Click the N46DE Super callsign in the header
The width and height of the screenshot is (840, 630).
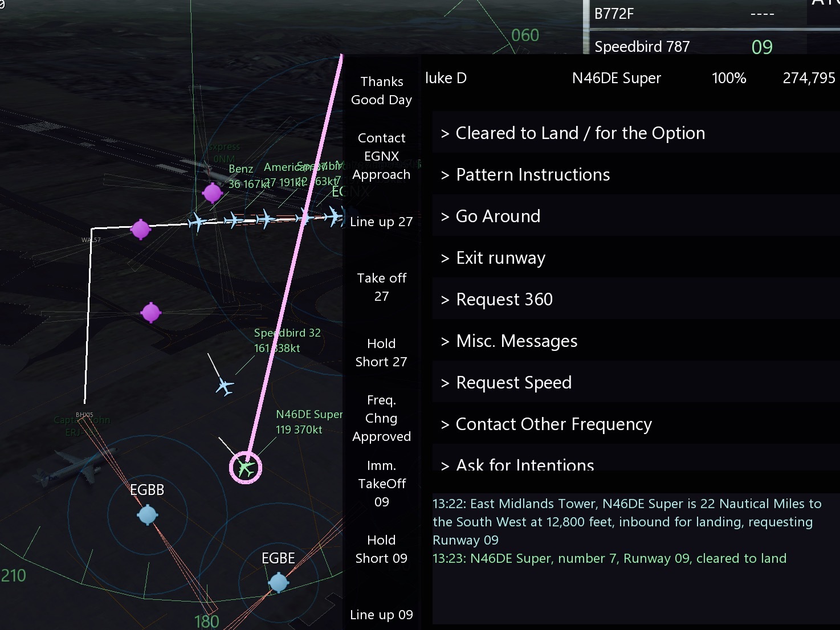click(x=617, y=78)
